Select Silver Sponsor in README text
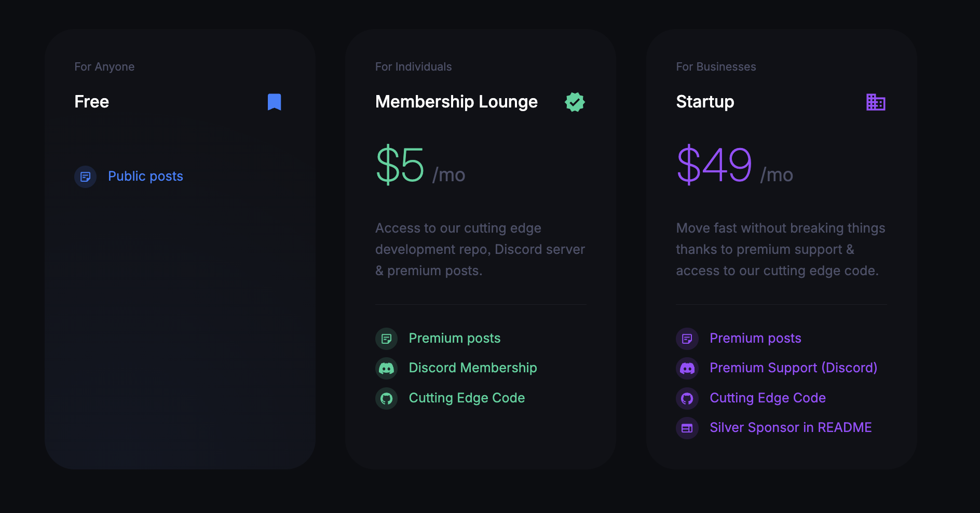The width and height of the screenshot is (980, 513). pos(791,427)
